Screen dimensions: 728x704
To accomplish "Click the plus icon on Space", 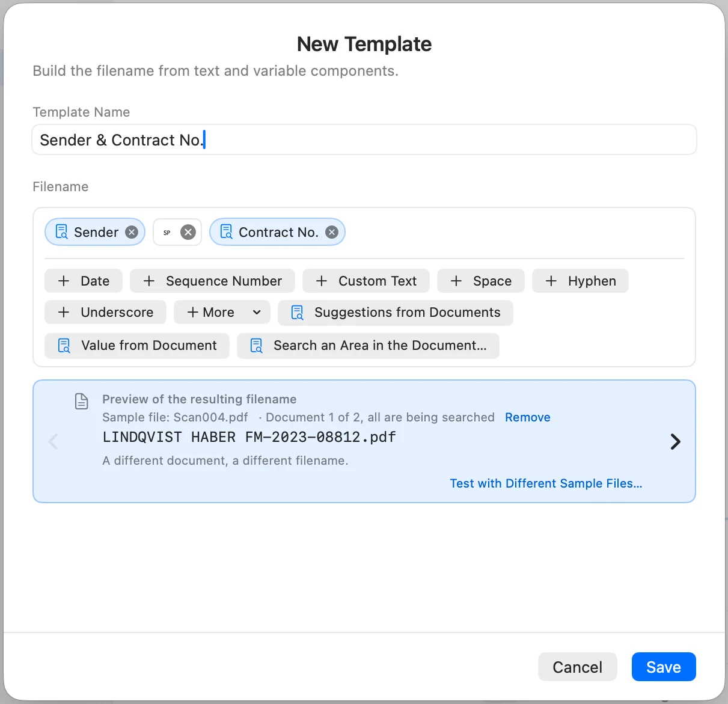I will click(x=456, y=281).
